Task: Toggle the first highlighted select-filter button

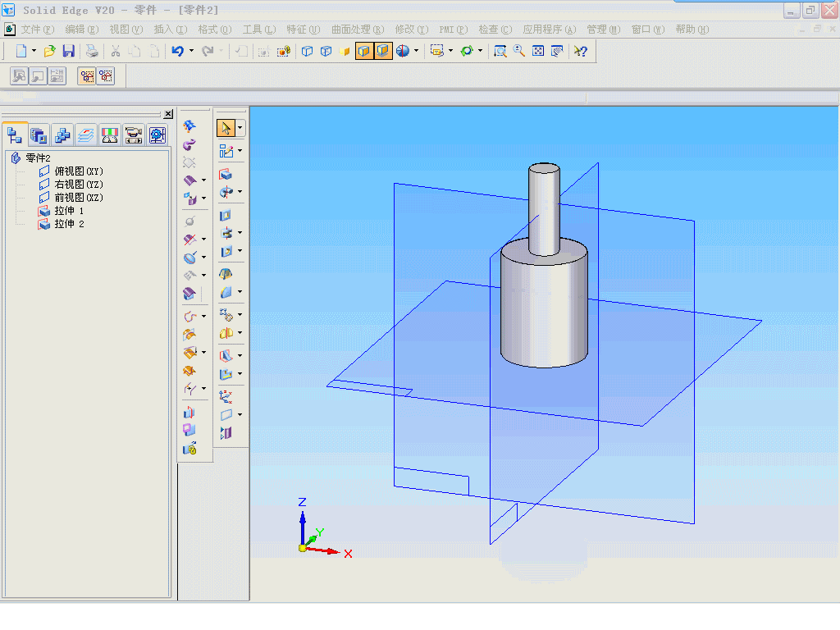Action: [x=87, y=76]
